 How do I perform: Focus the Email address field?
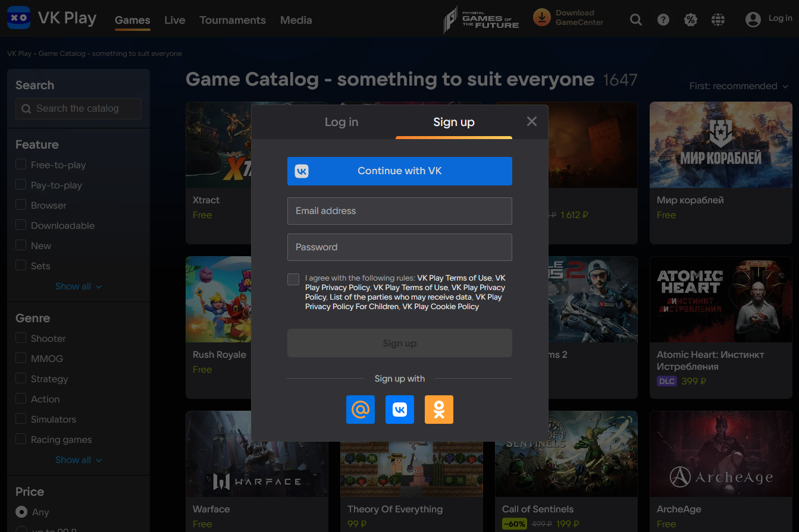400,211
